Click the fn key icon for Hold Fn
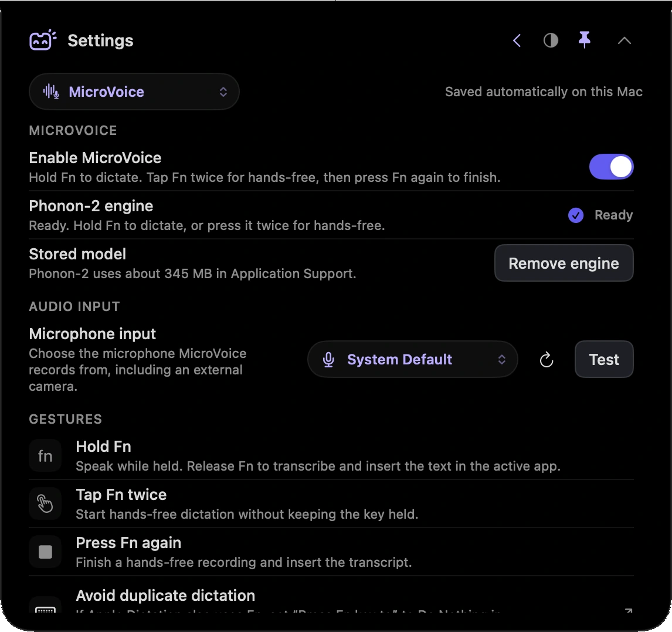The image size is (672, 632). [x=45, y=456]
